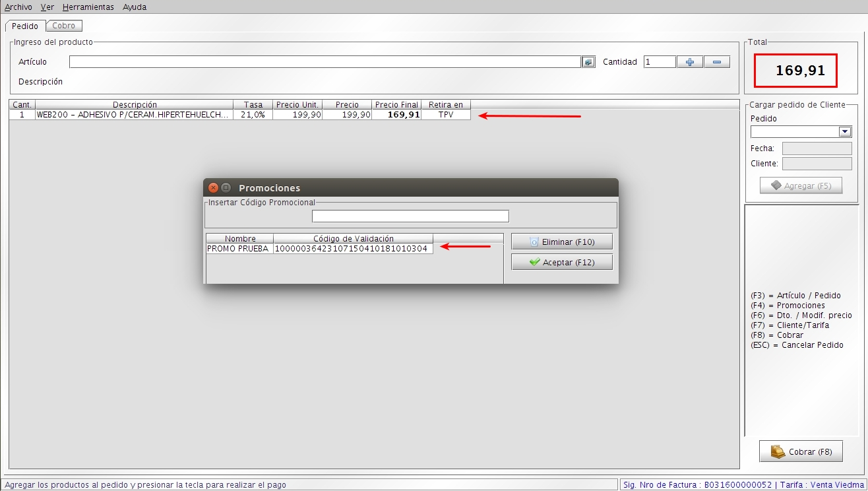Screen dimensions: 868x491
Task: Focus the Artículo input field
Action: [x=325, y=62]
